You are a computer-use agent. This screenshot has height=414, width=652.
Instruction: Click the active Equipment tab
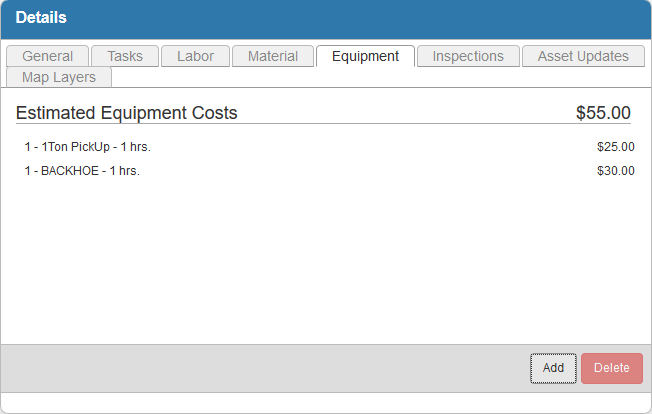coord(365,56)
